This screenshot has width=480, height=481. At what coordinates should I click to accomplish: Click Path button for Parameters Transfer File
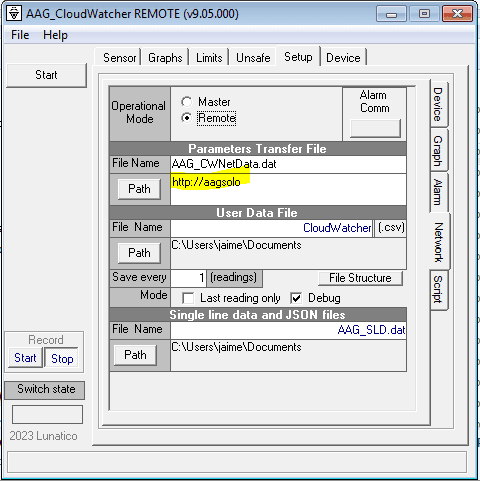point(139,189)
